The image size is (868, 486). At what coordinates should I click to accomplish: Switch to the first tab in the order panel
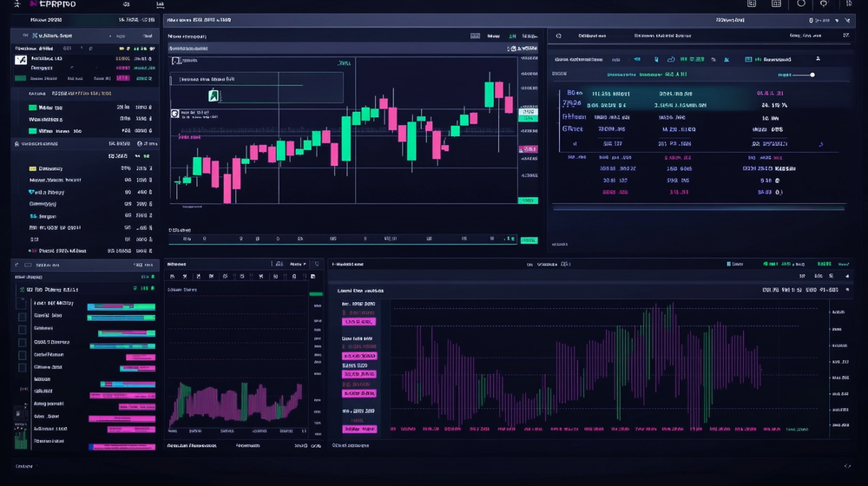[x=592, y=36]
